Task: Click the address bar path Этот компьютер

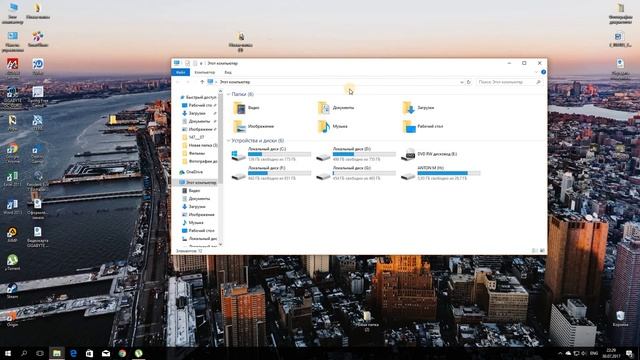Action: point(235,82)
